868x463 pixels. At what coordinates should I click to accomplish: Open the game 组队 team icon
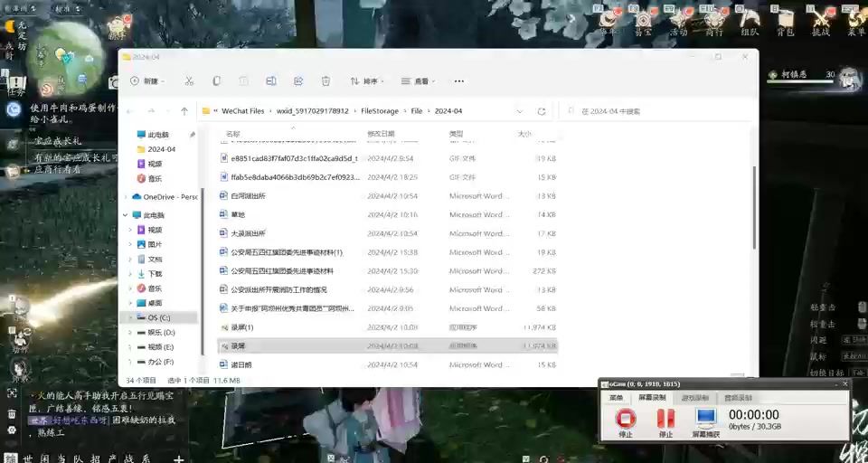pos(750,20)
